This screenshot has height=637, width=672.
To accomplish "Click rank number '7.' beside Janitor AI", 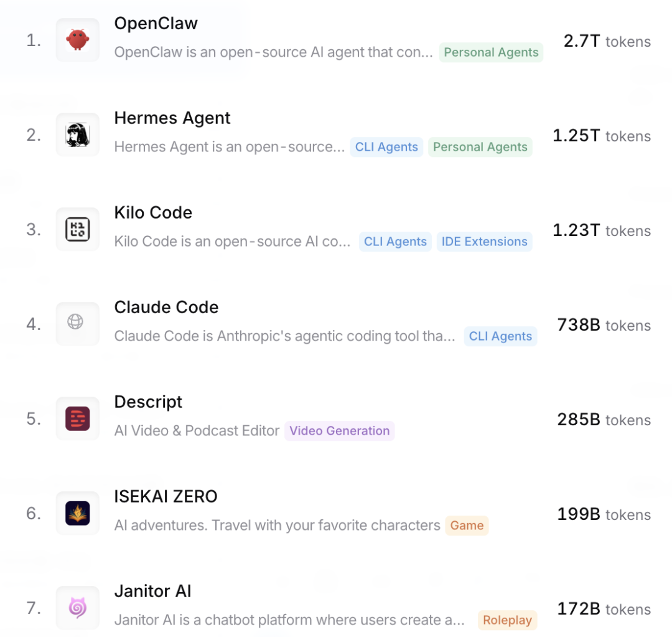I will coord(34,608).
